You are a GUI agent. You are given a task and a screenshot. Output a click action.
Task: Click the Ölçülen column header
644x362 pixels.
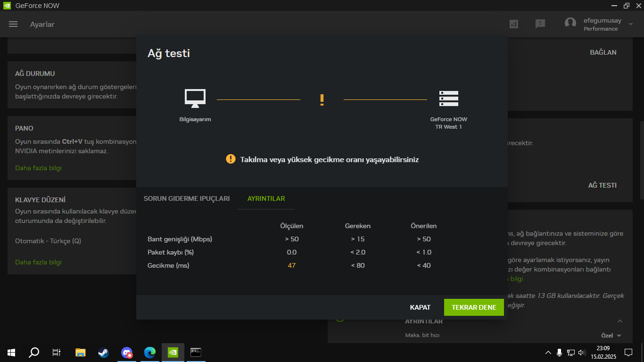click(292, 226)
